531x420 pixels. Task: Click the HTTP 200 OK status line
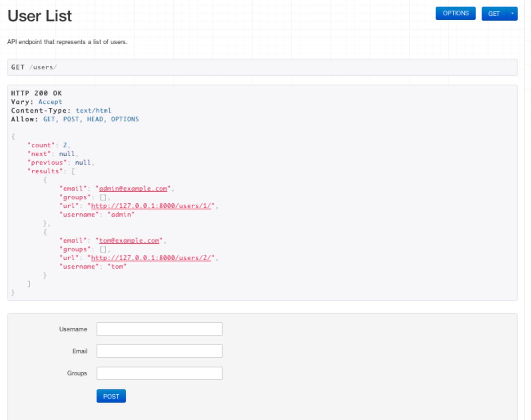point(36,93)
